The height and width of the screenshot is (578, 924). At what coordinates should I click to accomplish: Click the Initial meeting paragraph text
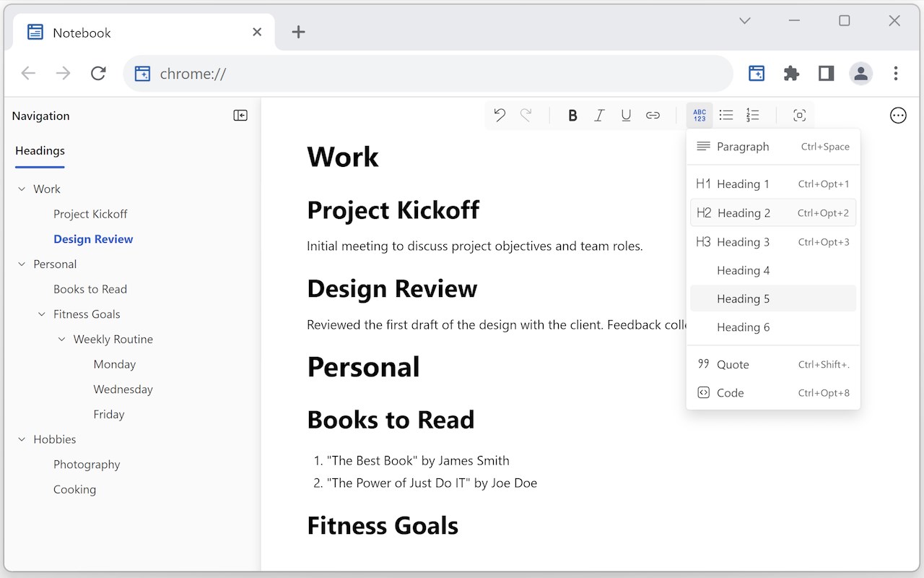[474, 246]
